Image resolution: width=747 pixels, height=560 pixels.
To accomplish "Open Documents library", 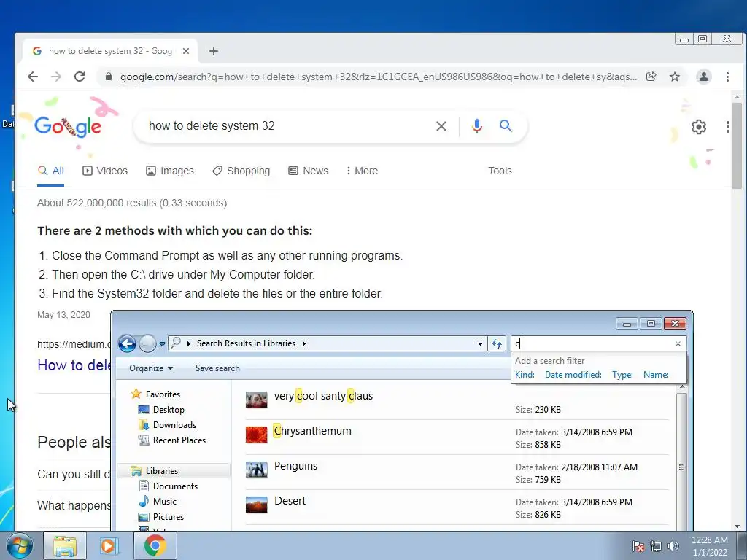I will (x=169, y=486).
